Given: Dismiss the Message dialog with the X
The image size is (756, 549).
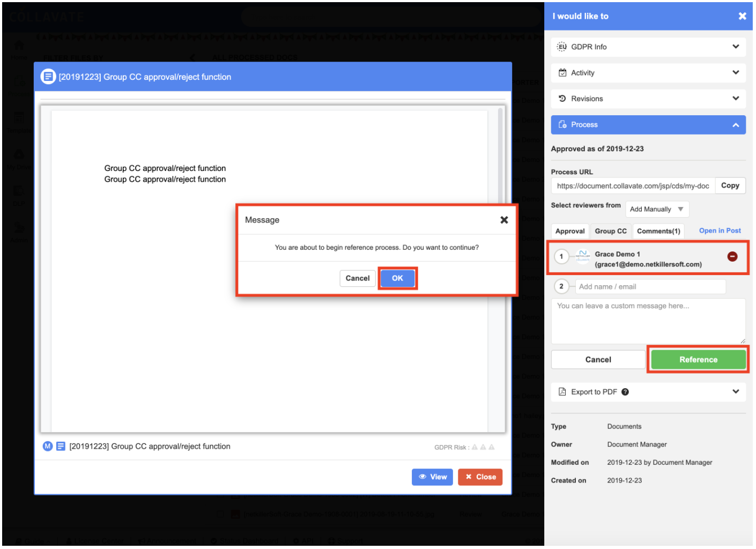Looking at the screenshot, I should tap(504, 220).
